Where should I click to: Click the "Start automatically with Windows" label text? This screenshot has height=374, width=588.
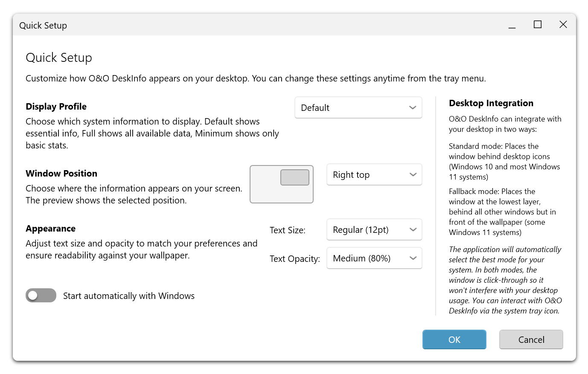tap(128, 296)
